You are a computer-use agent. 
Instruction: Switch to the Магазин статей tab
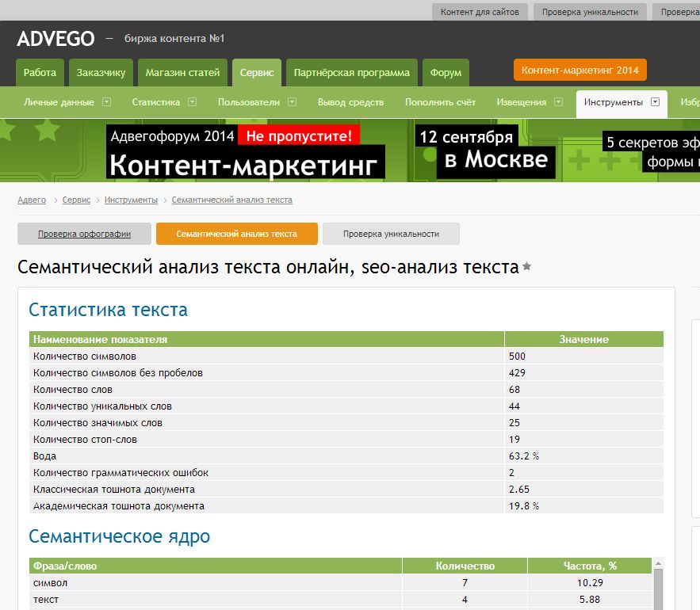(182, 73)
